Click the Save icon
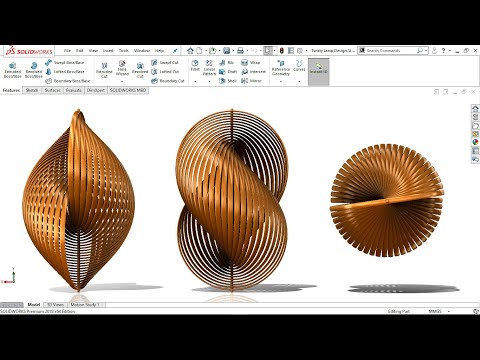480x360 pixels. [x=227, y=51]
